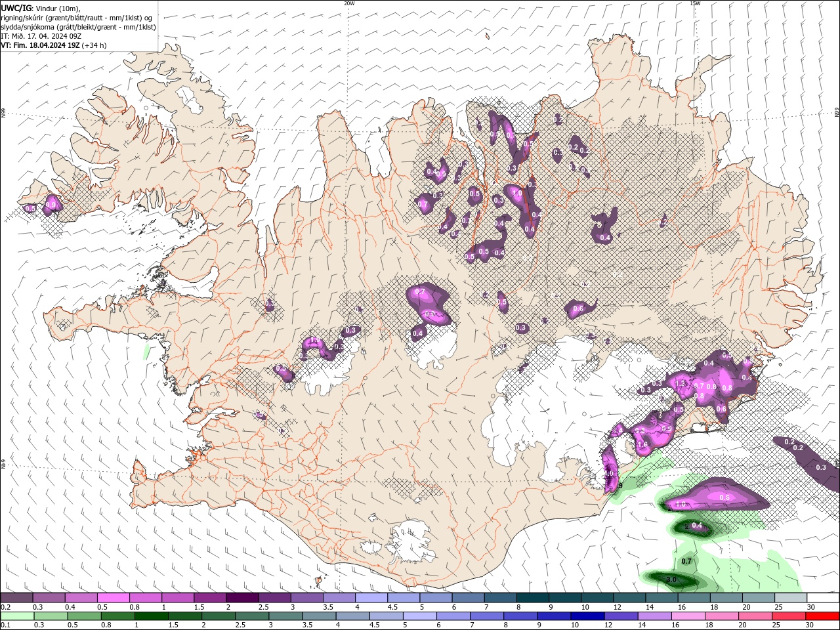Select white upper swatch starting at 30
Viewport: 840px width, 630px height.
pos(822,597)
